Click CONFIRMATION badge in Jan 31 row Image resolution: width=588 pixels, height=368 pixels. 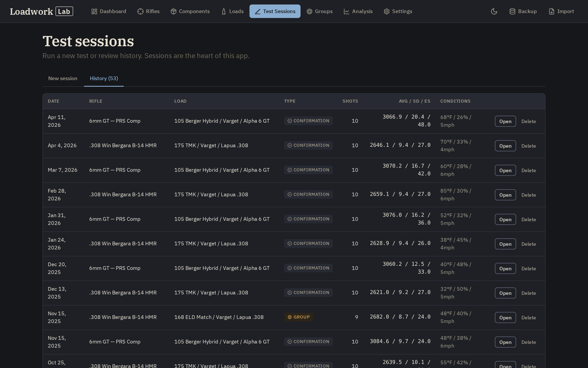click(308, 219)
